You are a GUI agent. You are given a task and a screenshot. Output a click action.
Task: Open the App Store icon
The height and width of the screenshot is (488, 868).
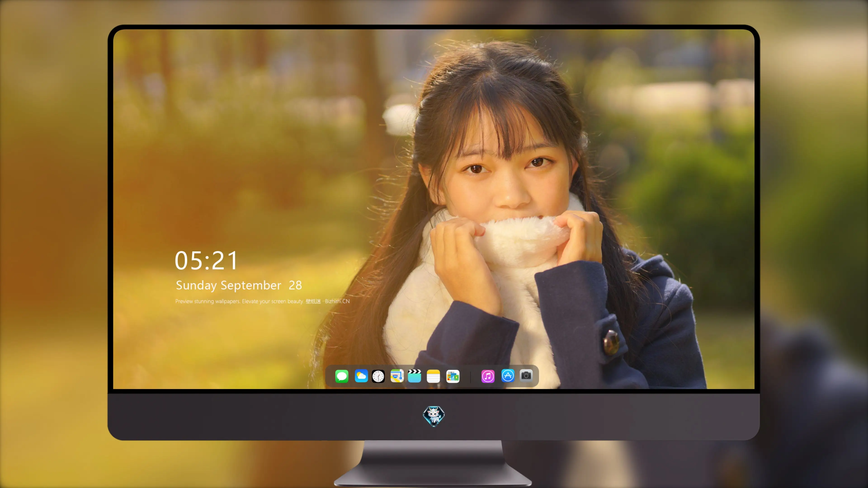507,376
